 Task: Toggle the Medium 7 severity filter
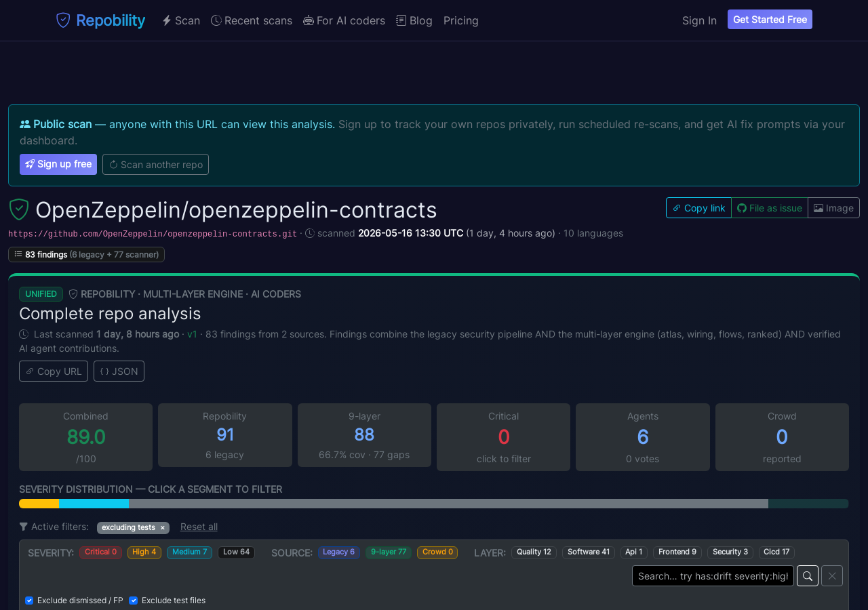(190, 552)
